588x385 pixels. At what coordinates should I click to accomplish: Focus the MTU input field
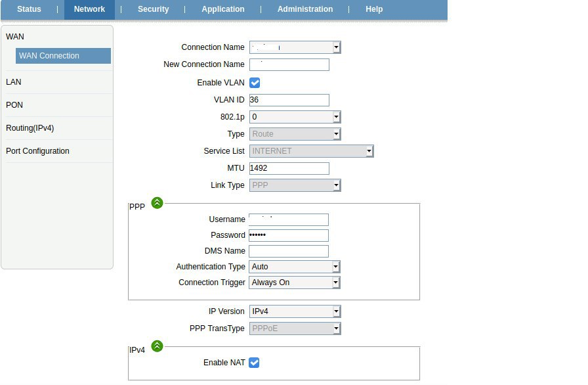pyautogui.click(x=289, y=168)
